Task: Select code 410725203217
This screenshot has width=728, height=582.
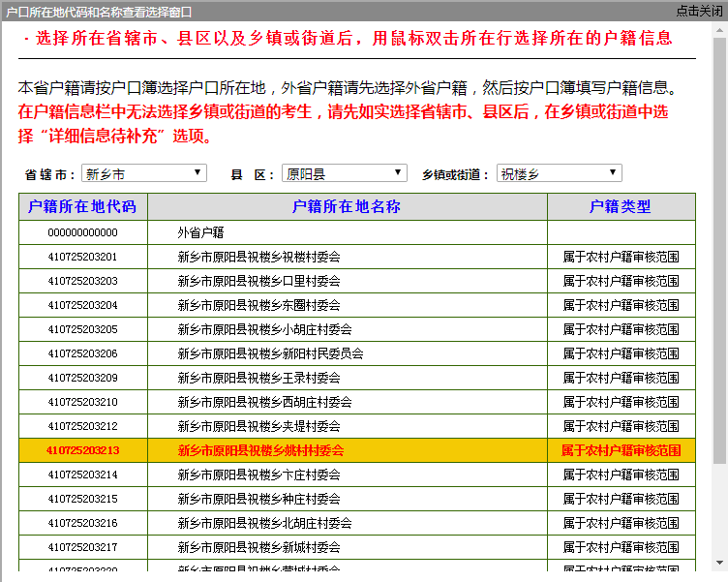Action: click(x=83, y=547)
